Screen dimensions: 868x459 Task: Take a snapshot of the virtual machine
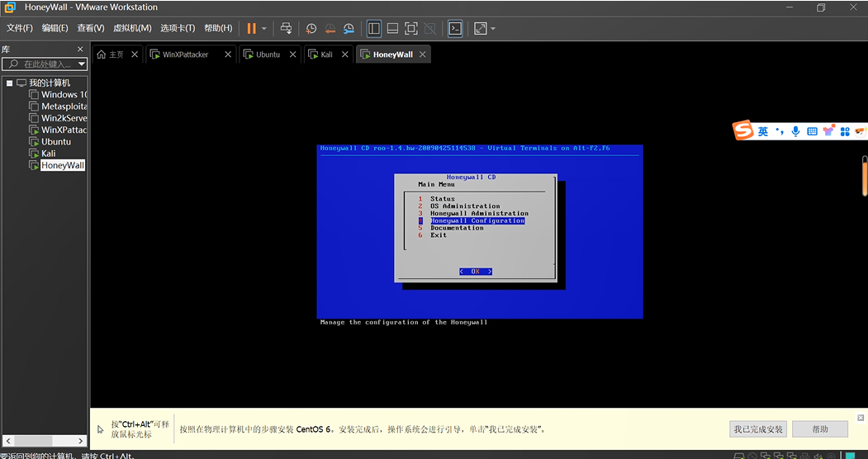coord(311,28)
